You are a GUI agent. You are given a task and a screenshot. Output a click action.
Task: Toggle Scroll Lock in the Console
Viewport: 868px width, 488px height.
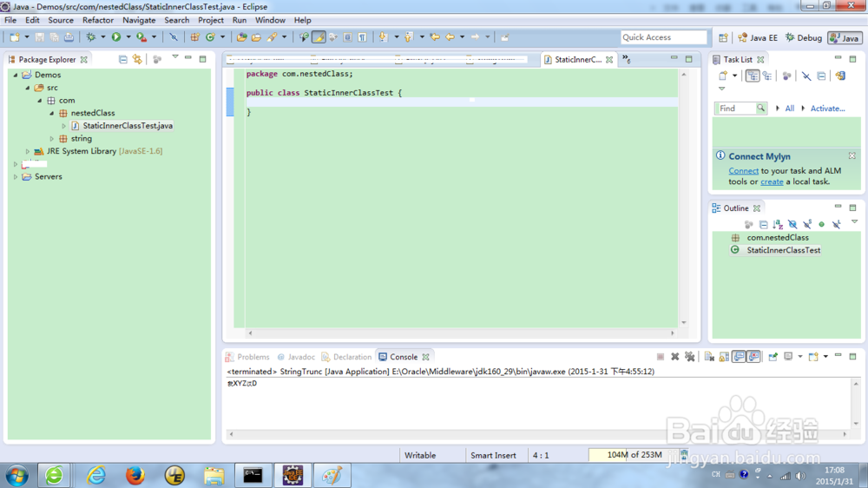click(x=724, y=357)
